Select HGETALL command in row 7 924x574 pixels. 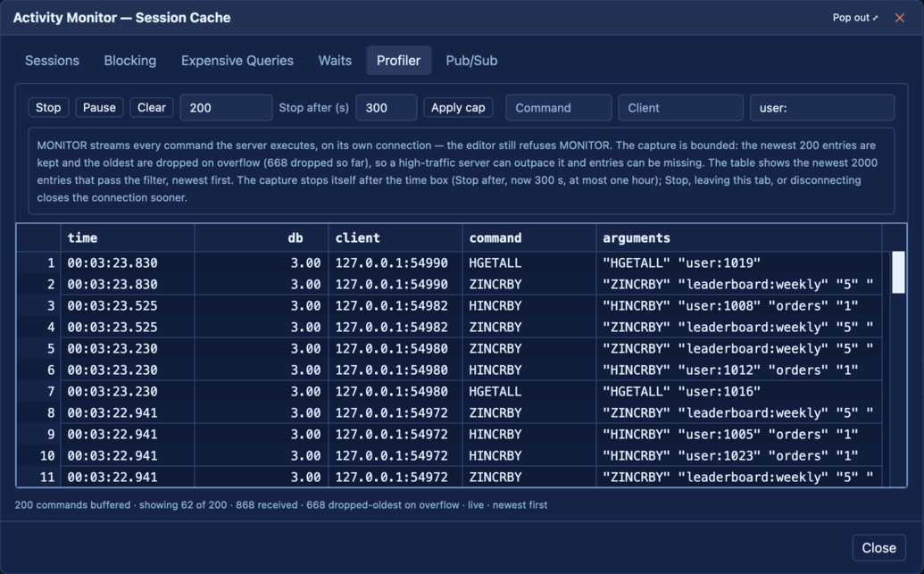tap(529, 391)
